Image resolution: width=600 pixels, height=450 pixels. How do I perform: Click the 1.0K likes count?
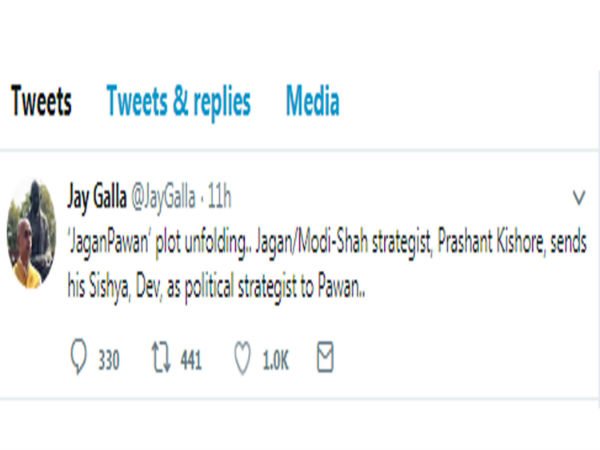(x=275, y=361)
